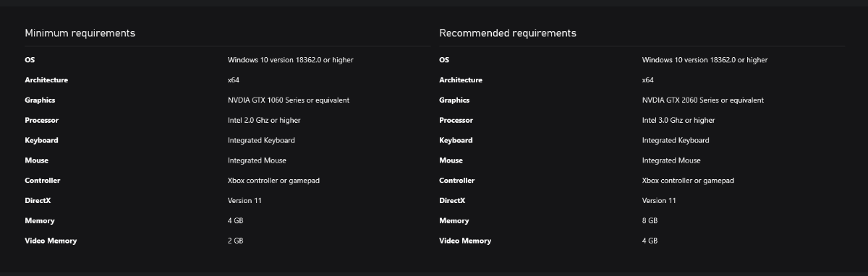Click the Intel 3.0 Ghz or higher value
The height and width of the screenshot is (276, 868).
(678, 121)
